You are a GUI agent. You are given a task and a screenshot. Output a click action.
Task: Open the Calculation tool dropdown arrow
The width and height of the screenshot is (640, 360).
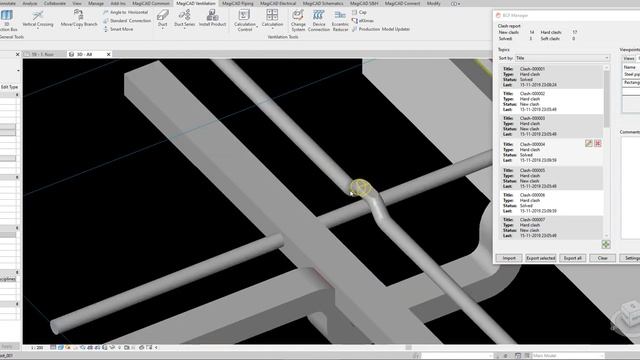pyautogui.click(x=272, y=28)
